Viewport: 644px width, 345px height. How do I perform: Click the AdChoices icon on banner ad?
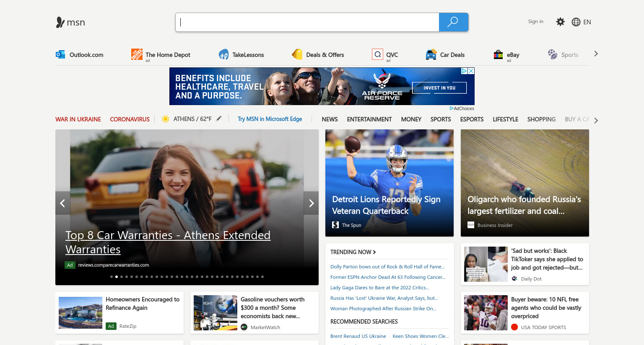tap(464, 71)
